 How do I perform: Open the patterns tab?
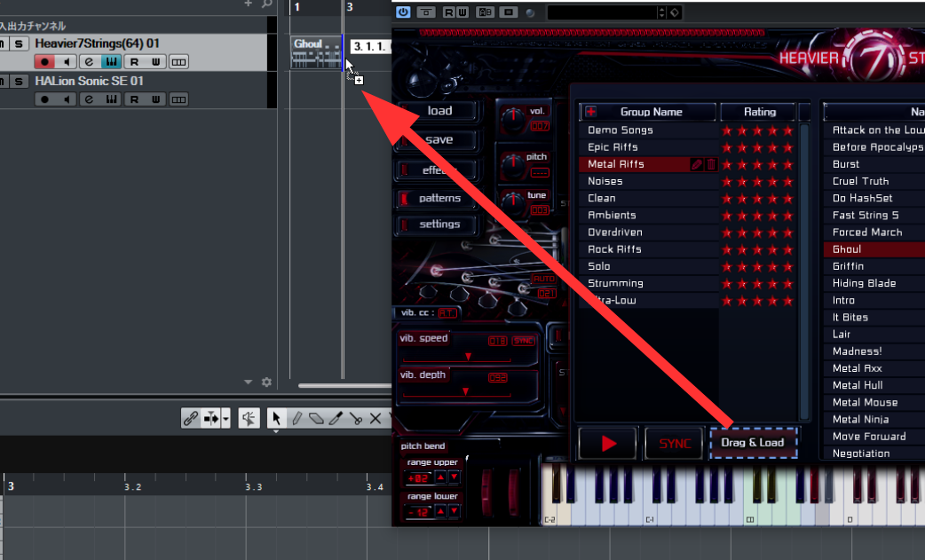coord(439,198)
